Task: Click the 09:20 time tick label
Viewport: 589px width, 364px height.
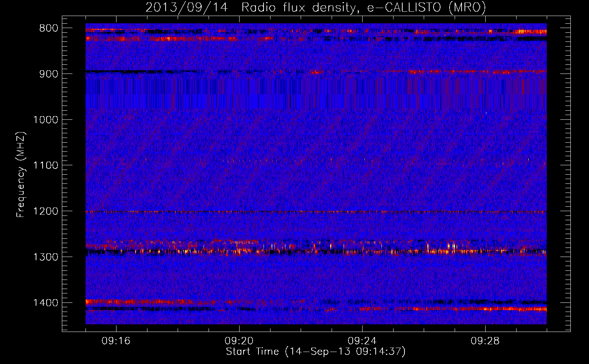Action: click(239, 341)
